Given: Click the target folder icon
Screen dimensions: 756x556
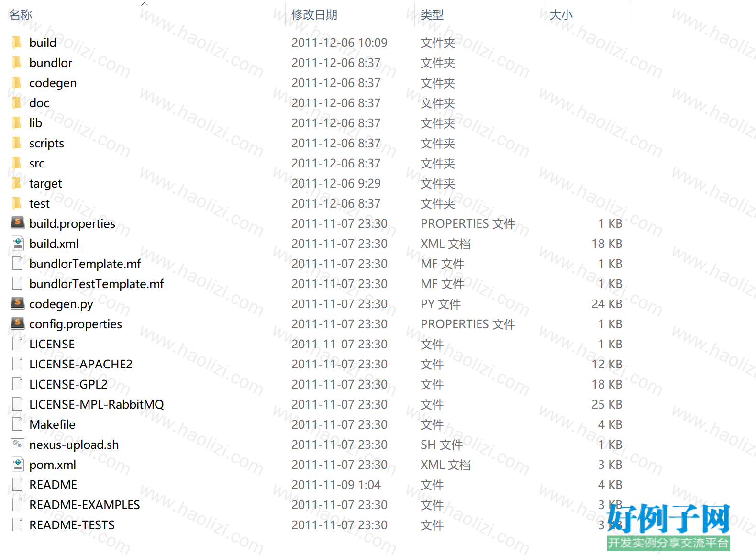Looking at the screenshot, I should click(17, 183).
